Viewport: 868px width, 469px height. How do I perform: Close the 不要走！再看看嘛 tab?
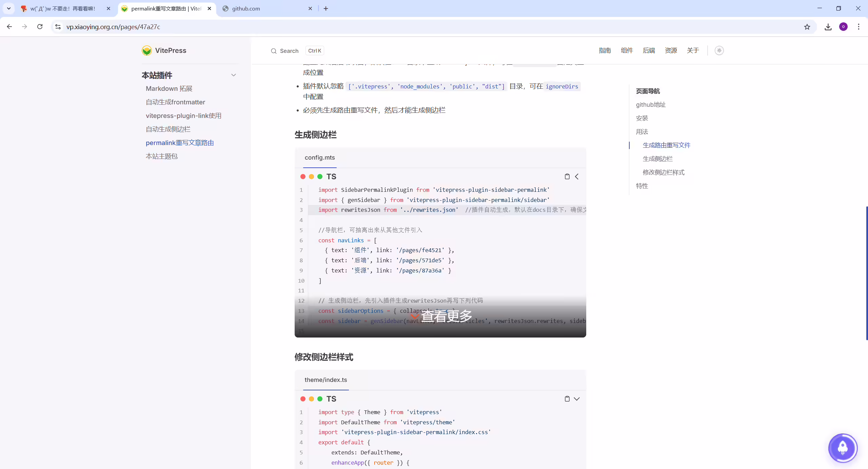(108, 8)
